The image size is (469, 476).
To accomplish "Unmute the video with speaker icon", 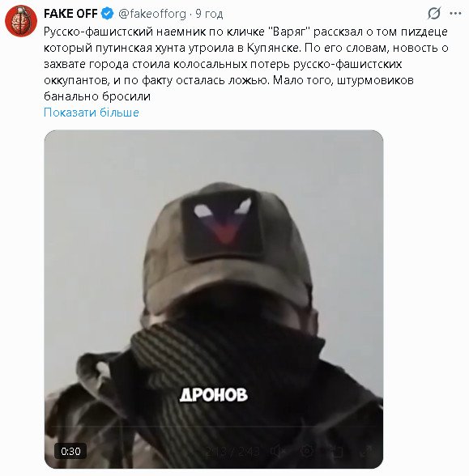I will point(277,452).
